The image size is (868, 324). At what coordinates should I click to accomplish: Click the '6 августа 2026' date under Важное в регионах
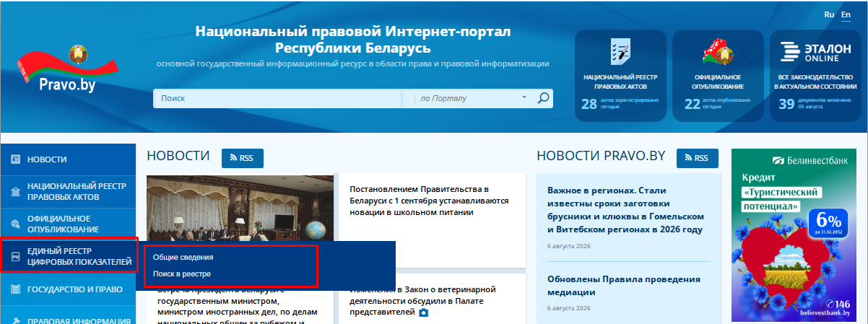click(x=569, y=248)
